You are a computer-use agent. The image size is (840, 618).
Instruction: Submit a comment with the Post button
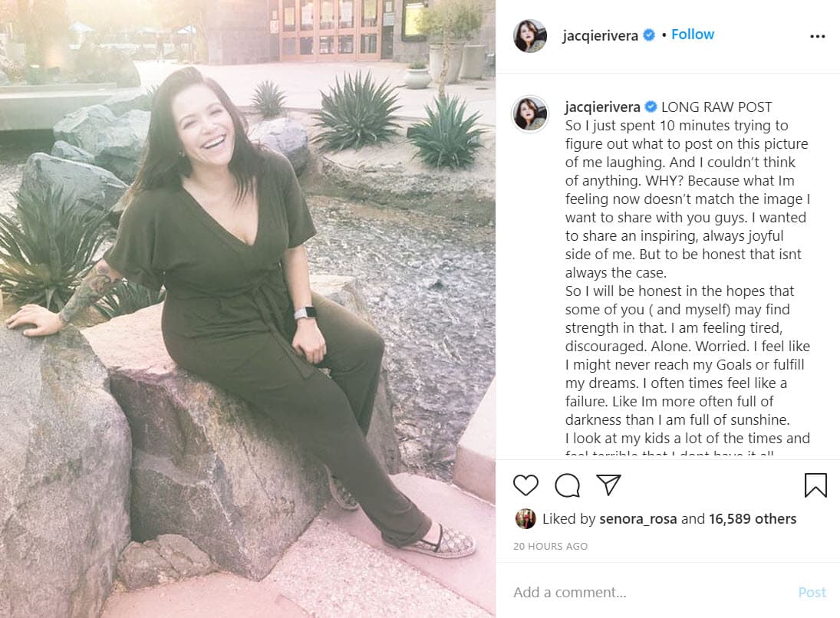(x=812, y=592)
